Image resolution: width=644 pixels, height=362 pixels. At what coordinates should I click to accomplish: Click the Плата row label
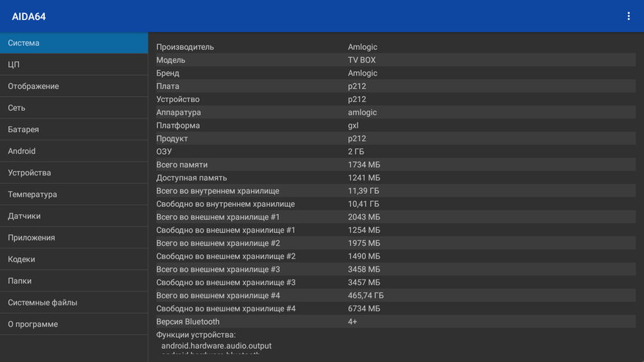coord(167,87)
